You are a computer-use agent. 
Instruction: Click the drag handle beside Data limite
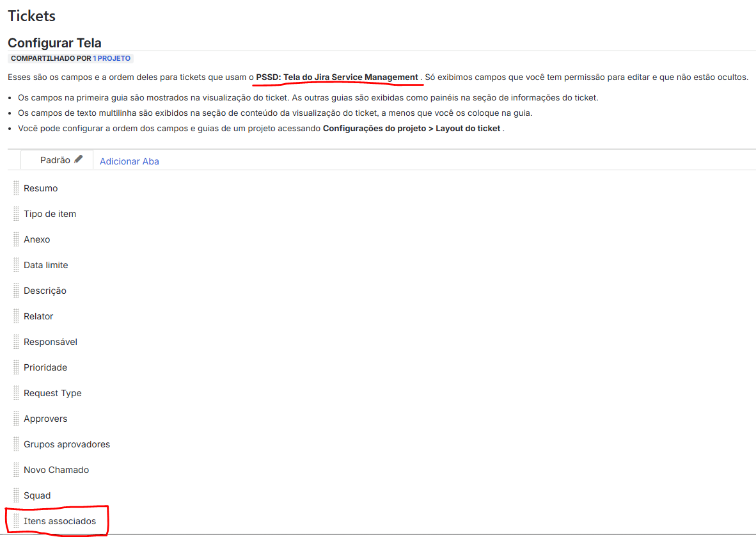16,265
